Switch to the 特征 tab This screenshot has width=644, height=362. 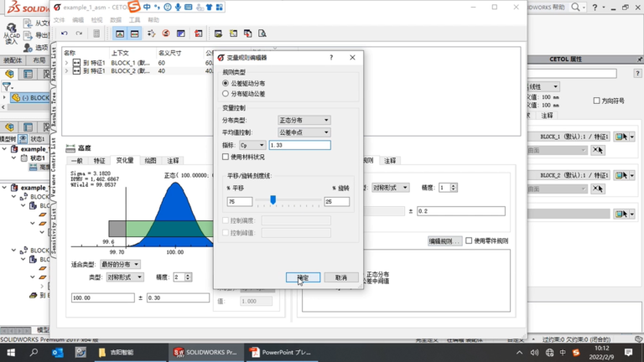[x=99, y=161]
